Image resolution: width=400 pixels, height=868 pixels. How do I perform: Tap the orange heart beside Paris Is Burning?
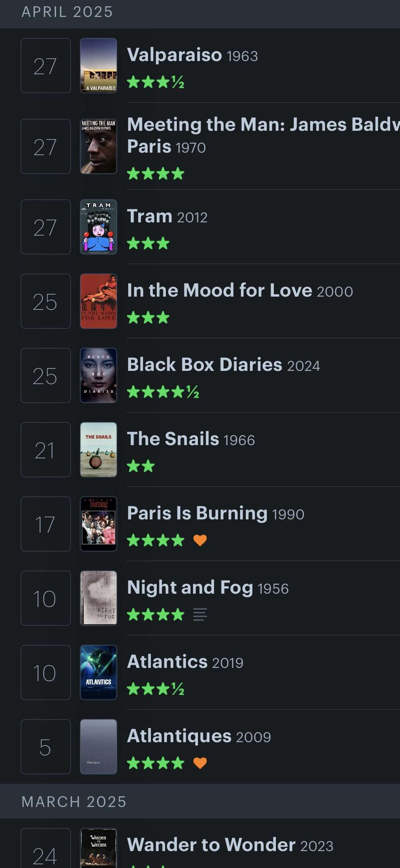(200, 540)
